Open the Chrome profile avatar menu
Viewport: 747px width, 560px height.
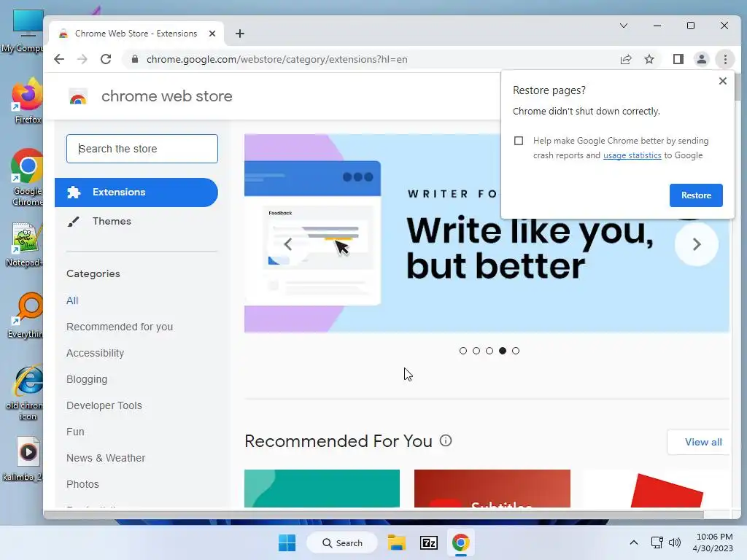[x=702, y=59]
